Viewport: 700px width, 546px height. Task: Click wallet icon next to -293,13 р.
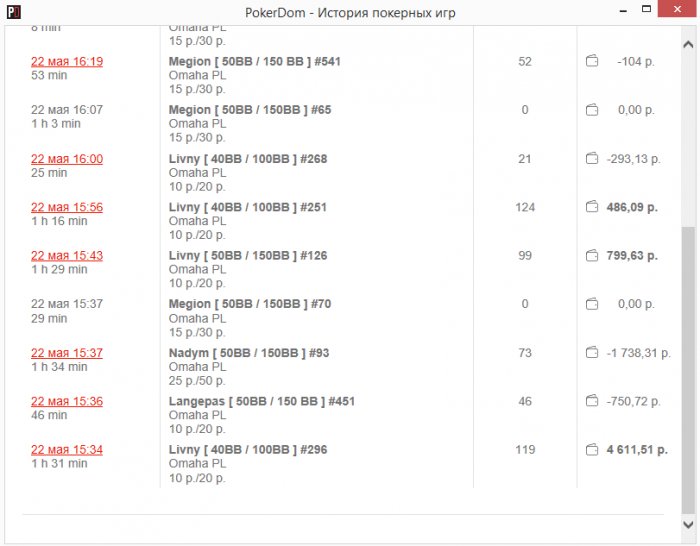(x=592, y=158)
